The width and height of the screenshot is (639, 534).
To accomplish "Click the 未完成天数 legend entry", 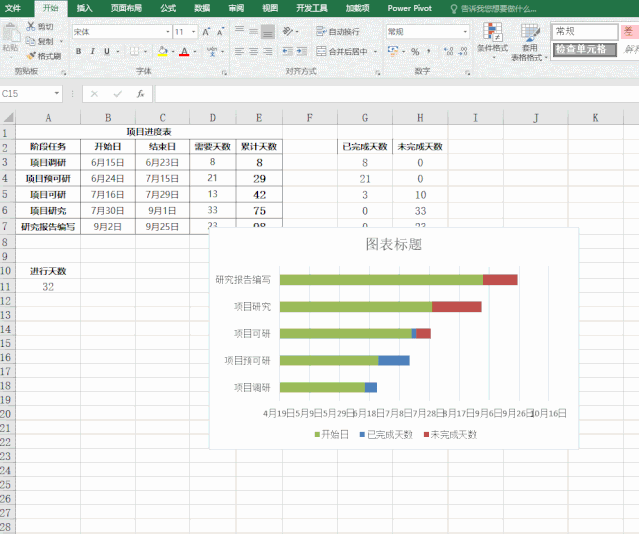I will point(450,435).
